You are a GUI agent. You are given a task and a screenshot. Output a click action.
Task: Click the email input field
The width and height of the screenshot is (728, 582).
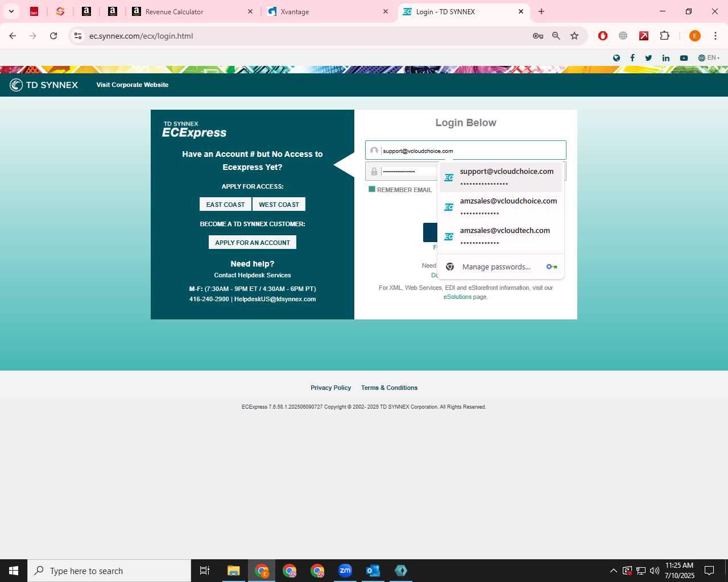pos(466,151)
